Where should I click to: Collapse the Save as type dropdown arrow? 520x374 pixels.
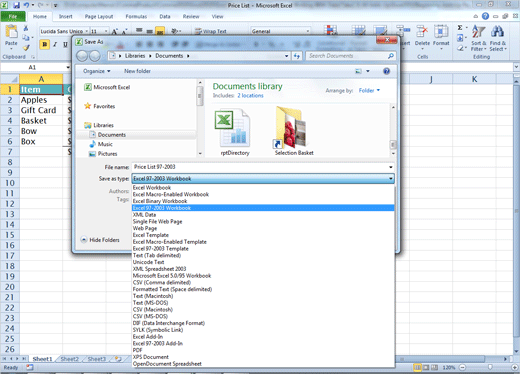click(x=390, y=179)
